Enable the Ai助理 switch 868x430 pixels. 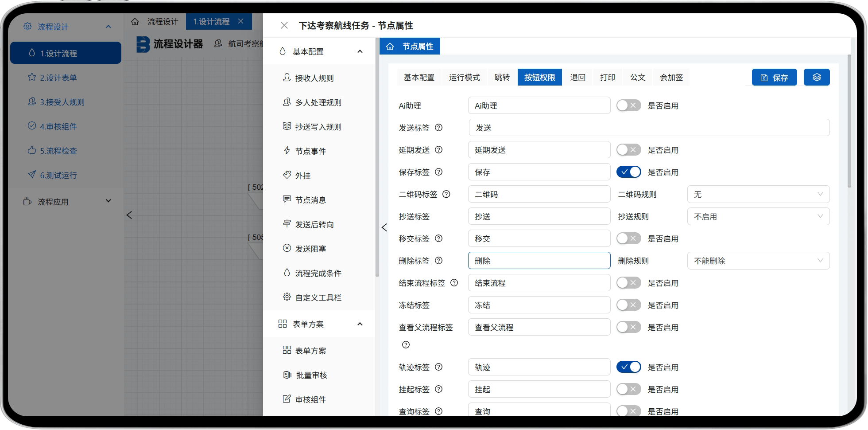point(628,106)
